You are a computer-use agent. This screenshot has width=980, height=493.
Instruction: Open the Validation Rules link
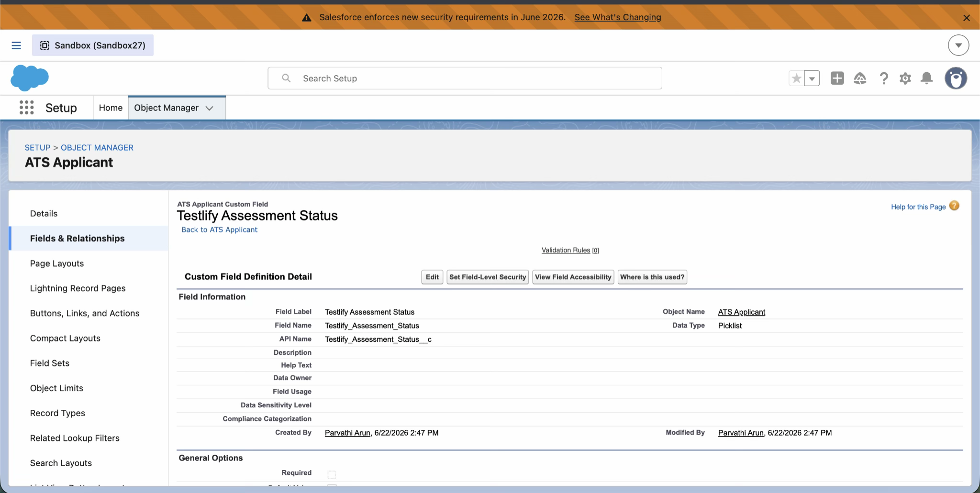[566, 250]
